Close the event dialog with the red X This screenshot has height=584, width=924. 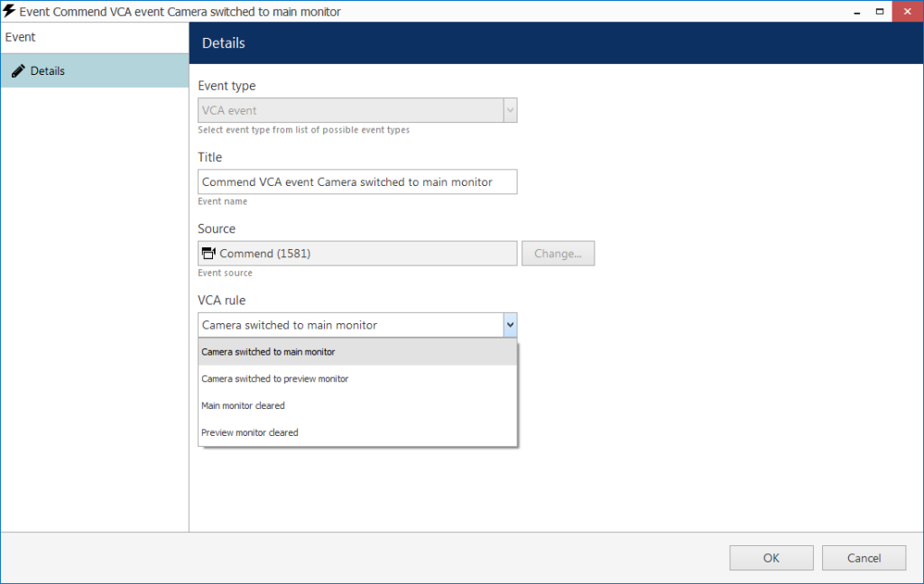pos(908,12)
